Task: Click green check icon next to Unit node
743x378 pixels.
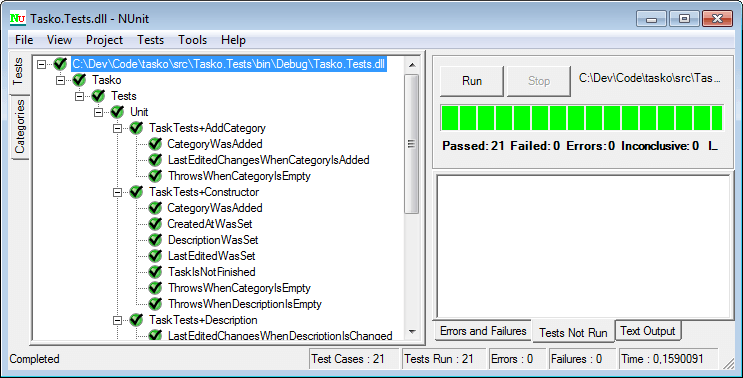Action: pos(117,112)
